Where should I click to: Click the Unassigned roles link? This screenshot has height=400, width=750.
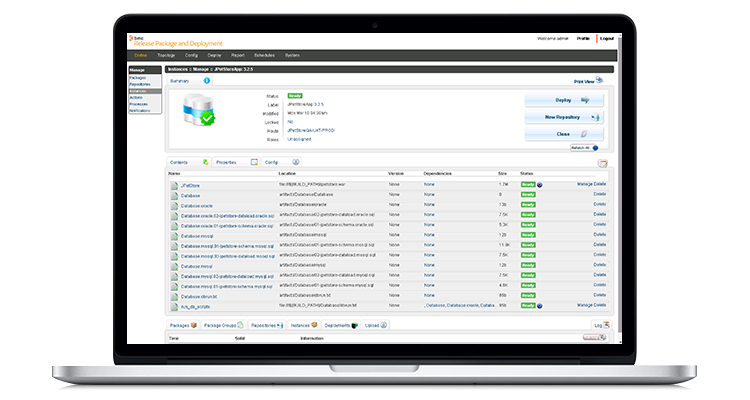click(299, 139)
